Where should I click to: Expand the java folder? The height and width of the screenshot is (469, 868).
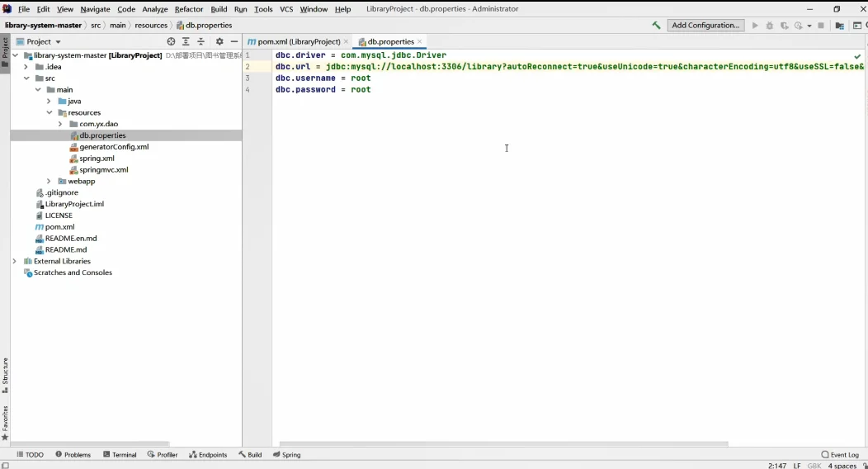click(x=49, y=102)
